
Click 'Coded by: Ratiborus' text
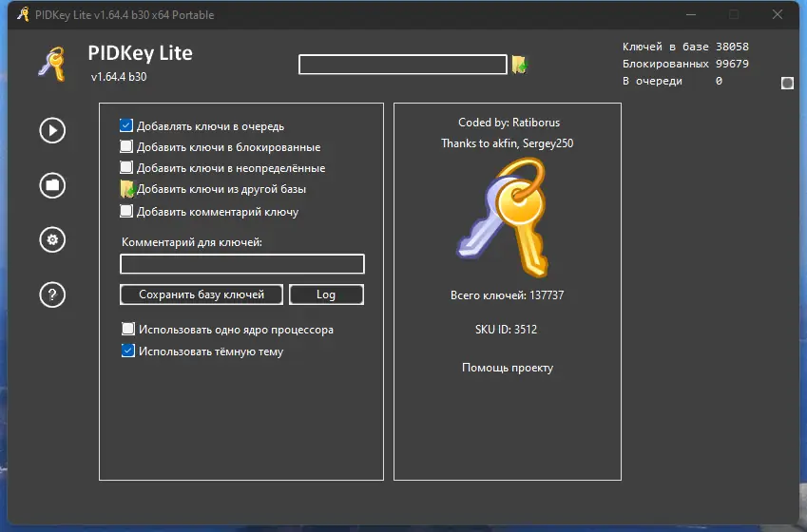[x=509, y=123]
